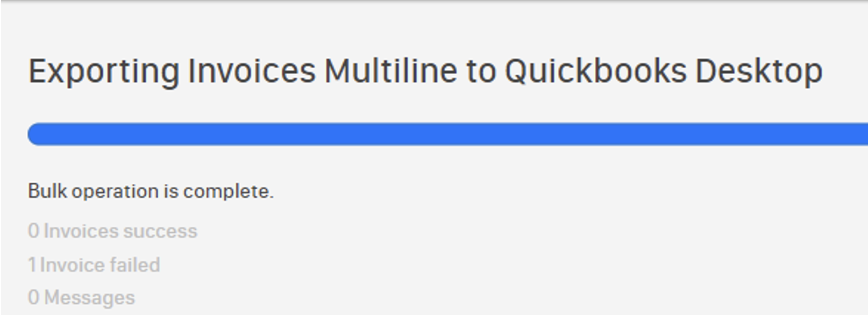Viewport: 868px width, 315px height.
Task: Click the word "success" in the results
Action: pos(160,231)
